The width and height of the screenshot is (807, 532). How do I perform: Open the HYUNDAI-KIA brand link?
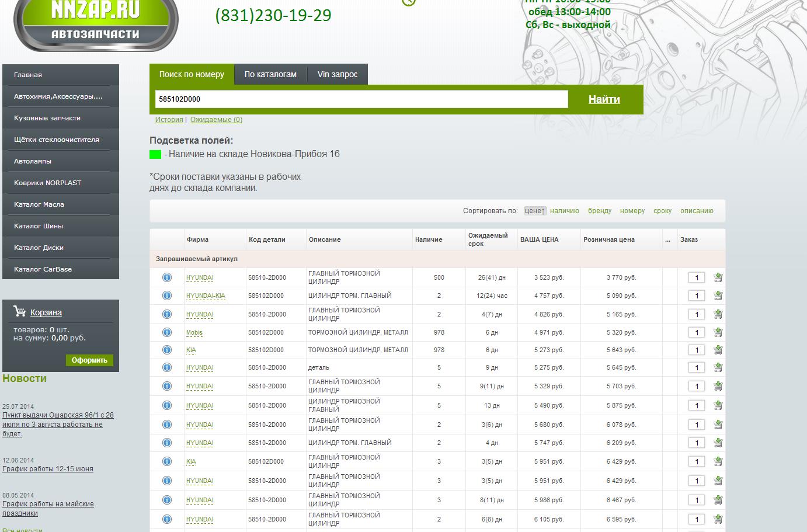pyautogui.click(x=206, y=296)
